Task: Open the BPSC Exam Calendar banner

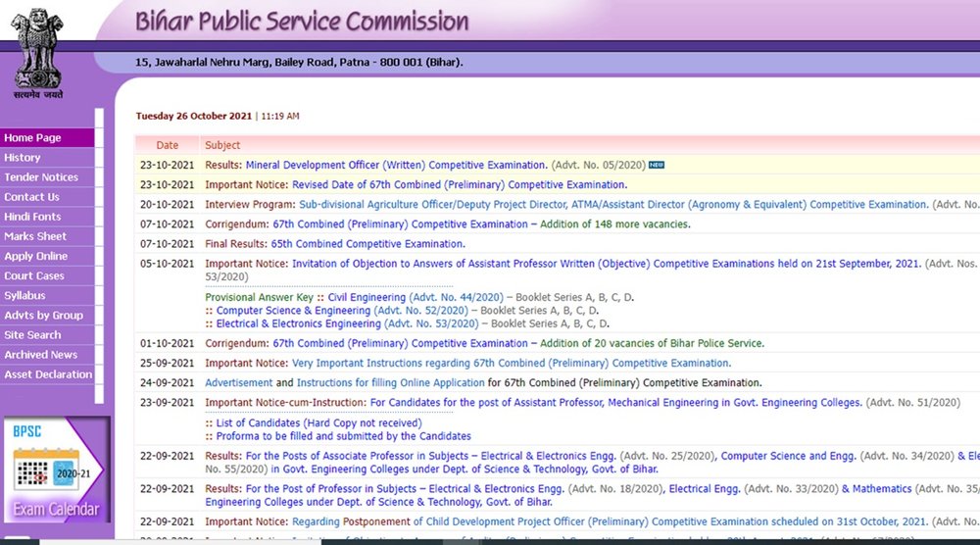Action: (57, 470)
